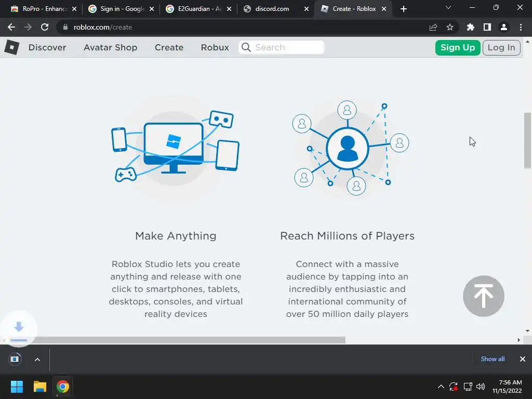The height and width of the screenshot is (399, 532).
Task: Open the Discover menu item
Action: point(47,47)
